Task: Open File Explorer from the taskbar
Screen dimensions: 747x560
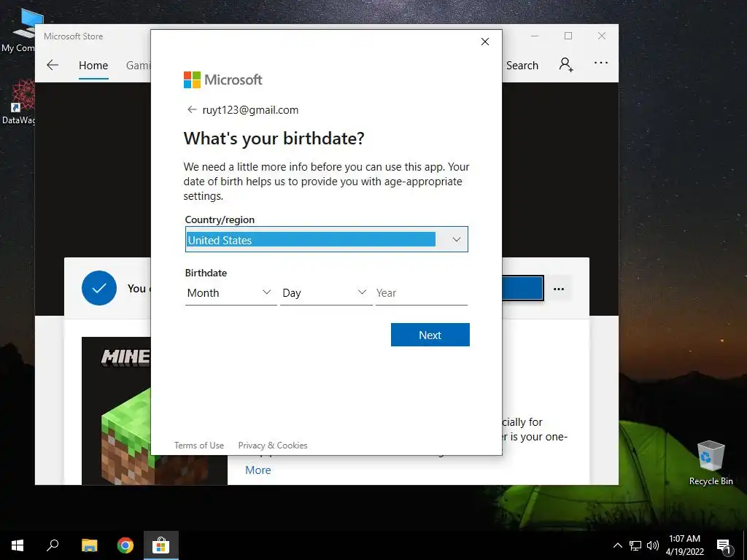Action: (89, 545)
